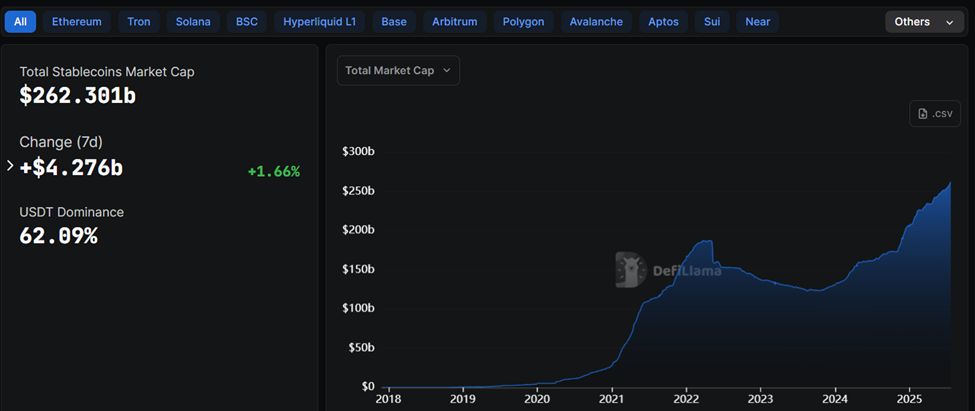Show Polygon stablecoin data
This screenshot has height=411, width=975.
(x=523, y=21)
